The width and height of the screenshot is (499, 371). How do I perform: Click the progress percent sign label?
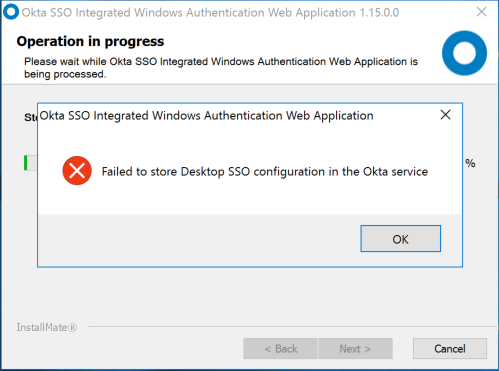click(x=470, y=163)
